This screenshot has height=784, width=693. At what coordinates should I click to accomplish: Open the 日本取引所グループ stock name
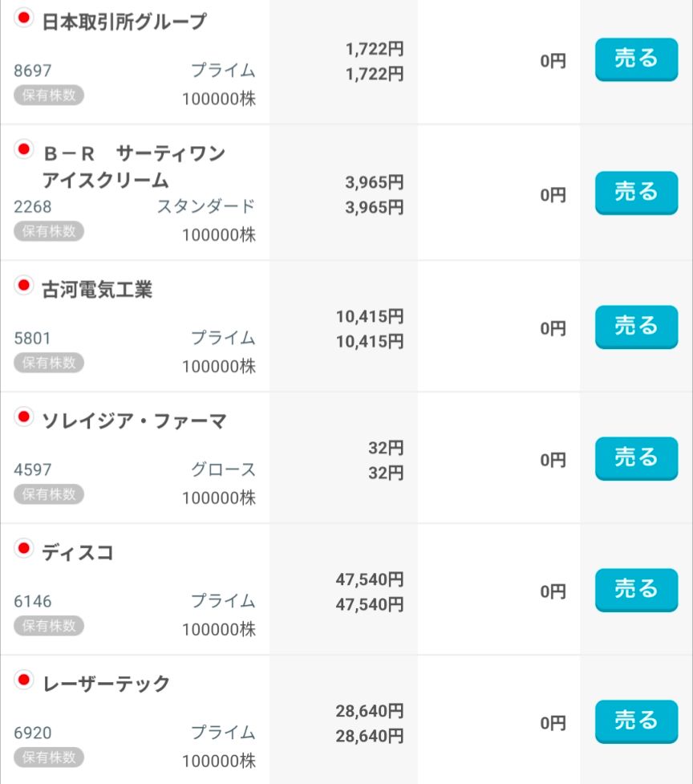pos(124,22)
